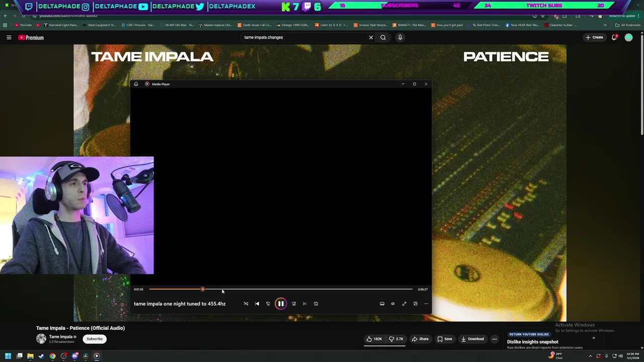Open Tame Impala channel avatar
The image size is (644, 362).
tap(41, 339)
